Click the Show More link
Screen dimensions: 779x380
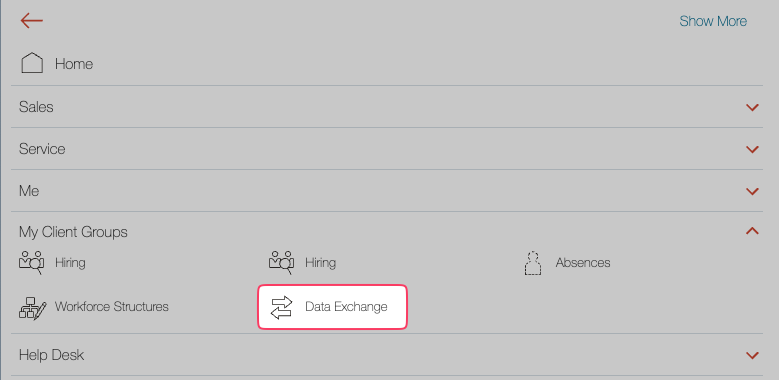713,21
